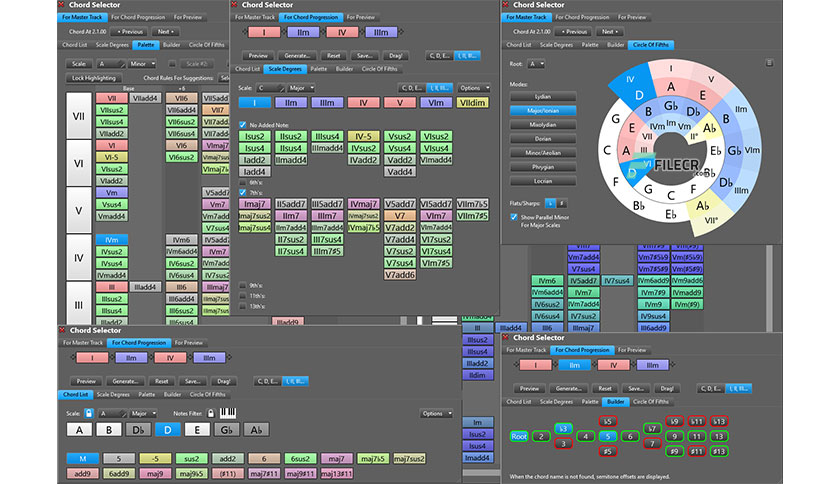Toggle the ♭7 interval in the Builder
The width and height of the screenshot is (836, 484).
pyautogui.click(x=652, y=429)
